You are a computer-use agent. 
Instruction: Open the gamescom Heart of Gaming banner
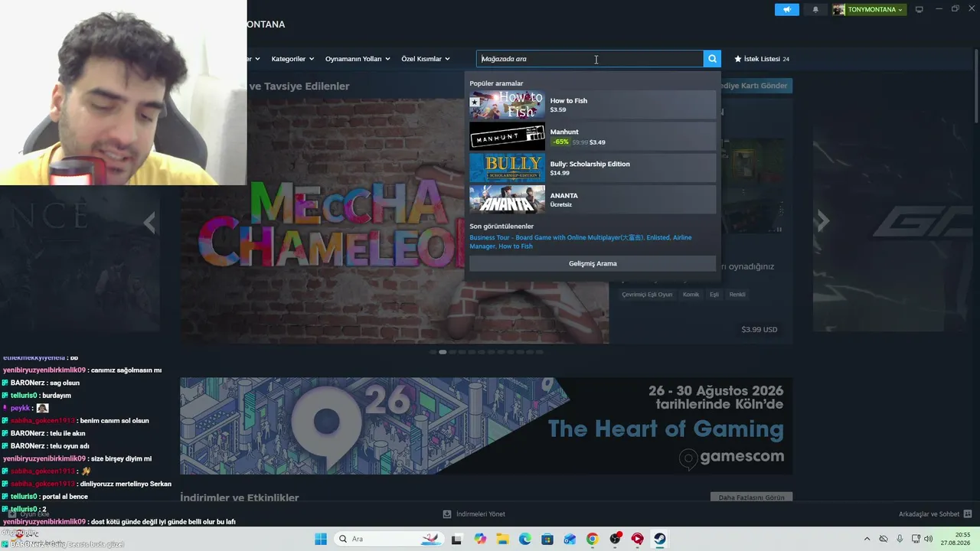[x=486, y=425]
